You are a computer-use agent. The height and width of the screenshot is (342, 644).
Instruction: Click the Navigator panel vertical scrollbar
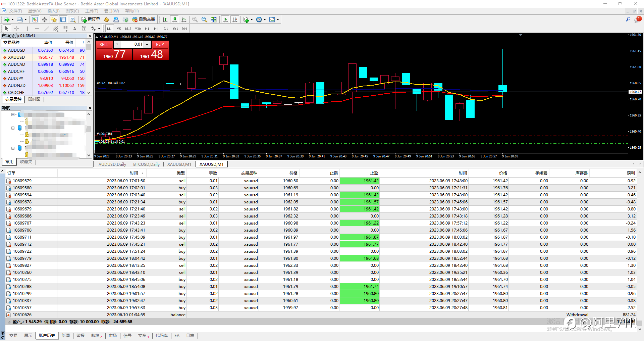point(89,134)
